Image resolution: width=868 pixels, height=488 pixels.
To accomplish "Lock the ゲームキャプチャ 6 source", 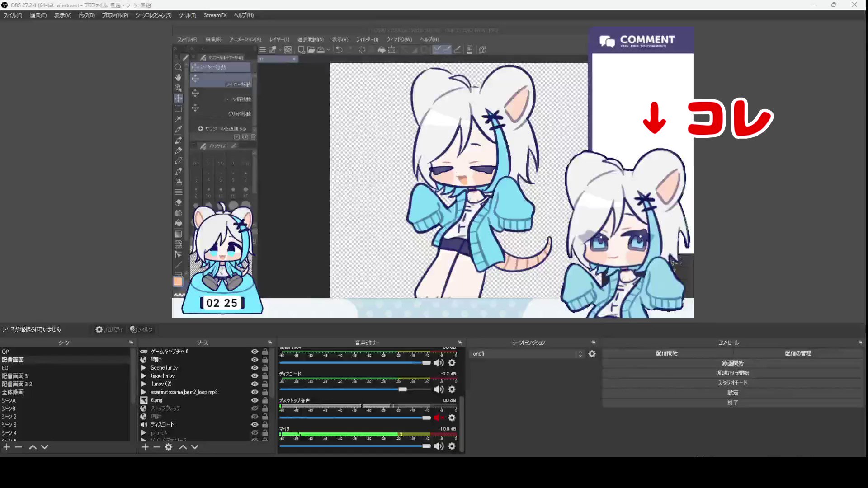I will coord(265,352).
